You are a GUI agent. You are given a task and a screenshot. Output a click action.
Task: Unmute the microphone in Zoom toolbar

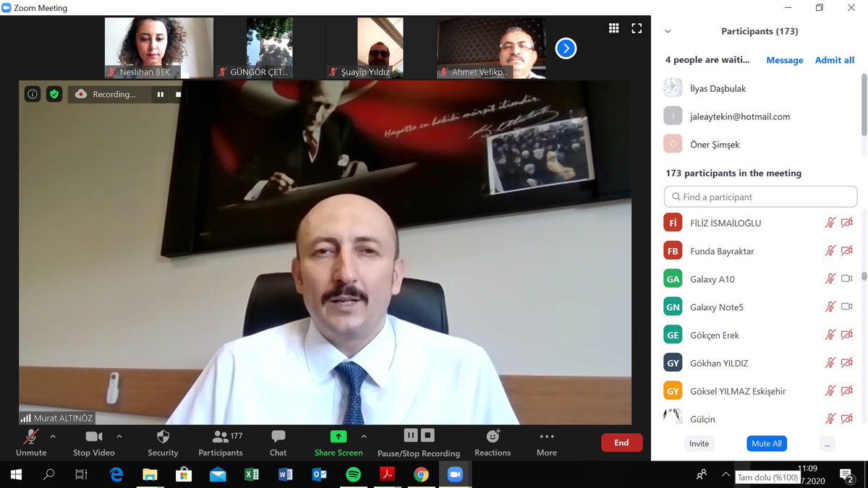31,442
